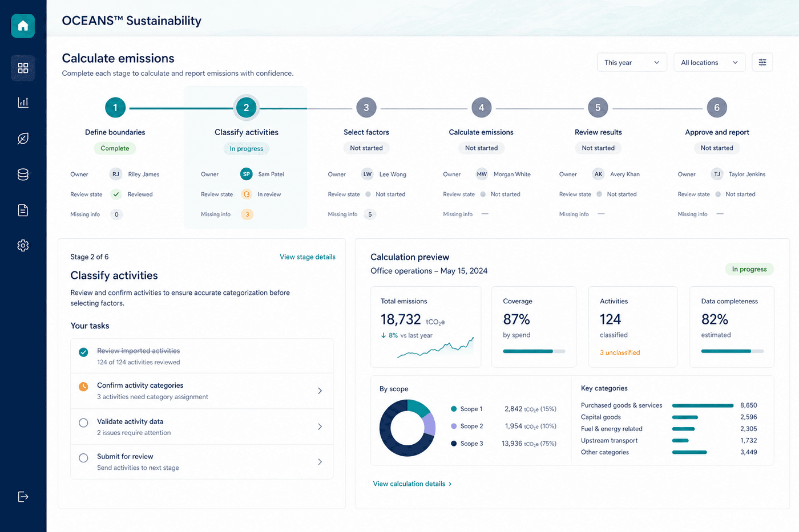799x532 pixels.
Task: Click the 82% data completeness value
Action: (715, 319)
